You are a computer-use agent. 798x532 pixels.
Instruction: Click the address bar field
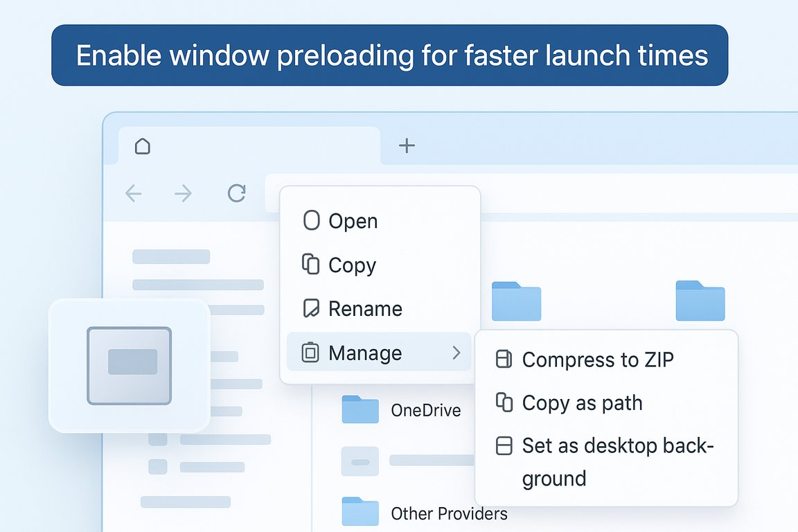[532, 193]
